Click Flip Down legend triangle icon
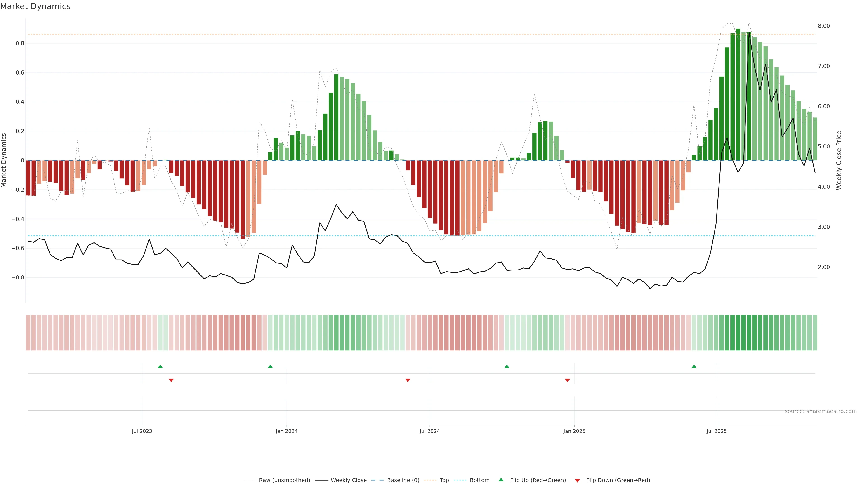This screenshot has width=868, height=488. tap(577, 480)
